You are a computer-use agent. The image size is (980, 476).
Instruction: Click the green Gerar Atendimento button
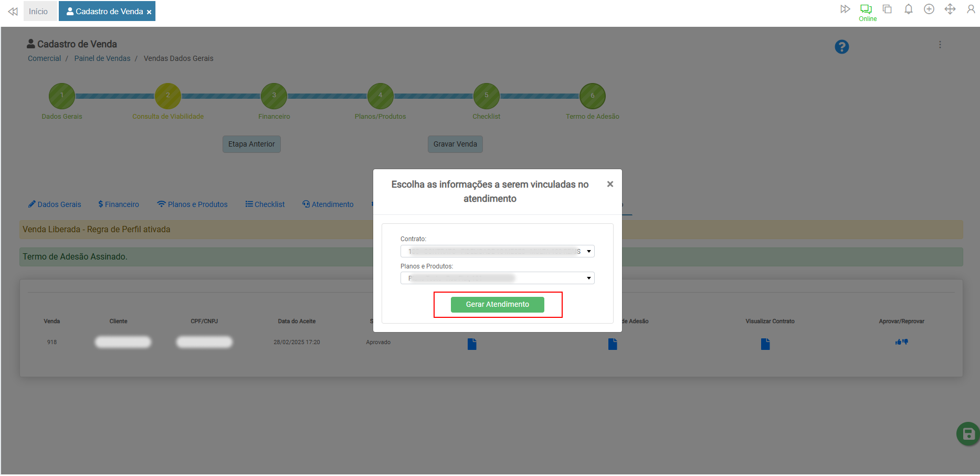coord(497,305)
